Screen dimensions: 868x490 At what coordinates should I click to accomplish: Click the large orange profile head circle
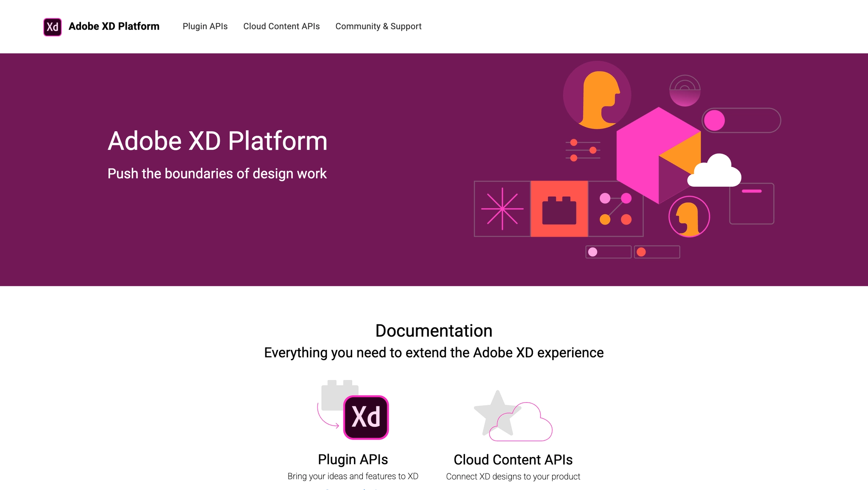[x=597, y=95]
